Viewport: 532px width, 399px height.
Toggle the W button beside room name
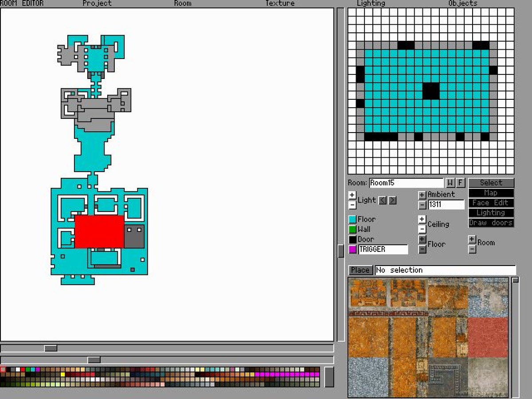[450, 183]
